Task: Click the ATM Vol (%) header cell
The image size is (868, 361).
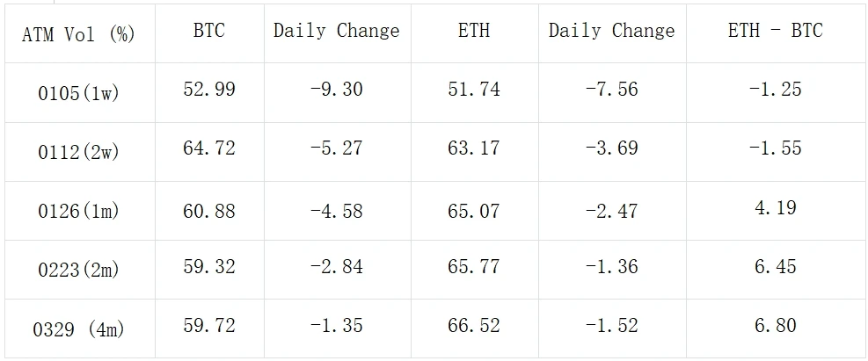Action: tap(79, 32)
